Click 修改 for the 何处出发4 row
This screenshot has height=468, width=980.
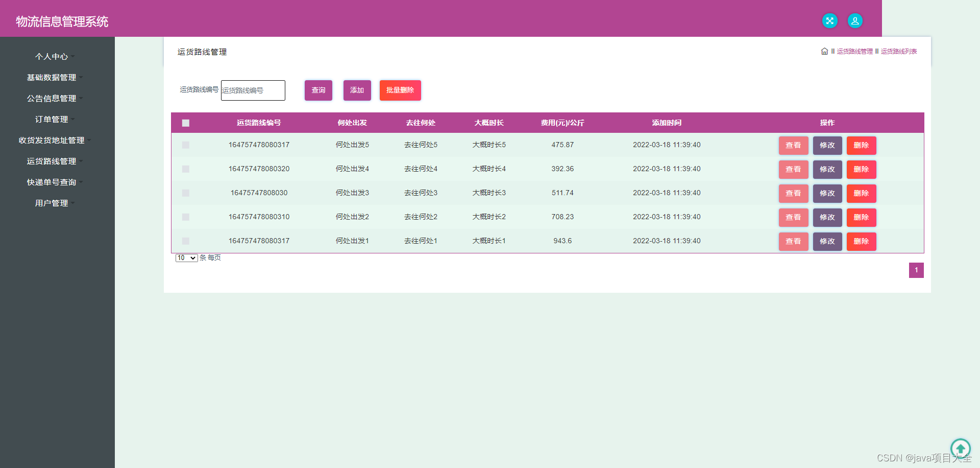pyautogui.click(x=827, y=170)
